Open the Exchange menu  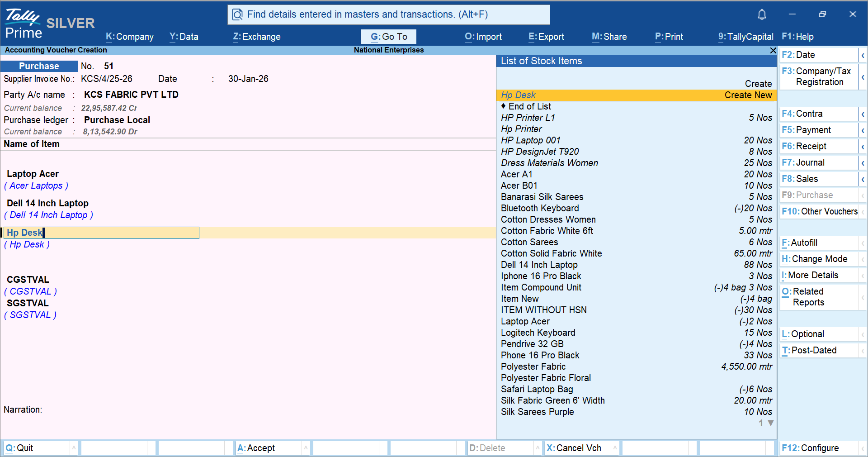pos(256,37)
